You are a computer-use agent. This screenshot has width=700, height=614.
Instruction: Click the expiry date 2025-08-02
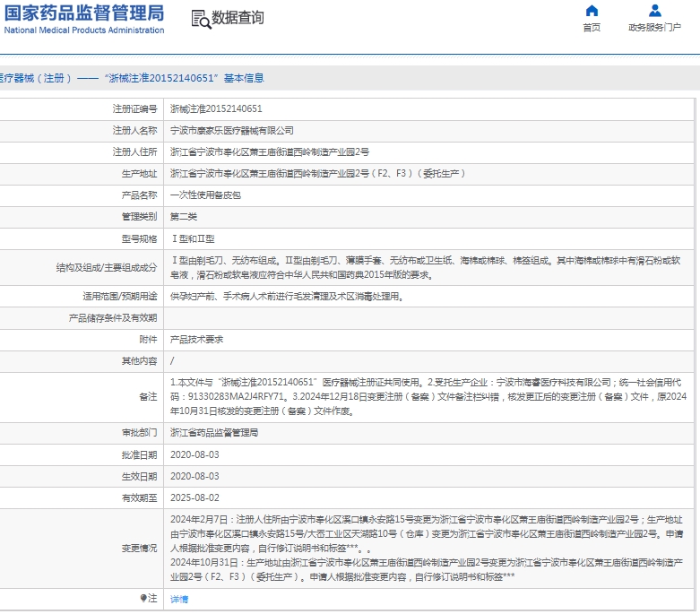click(194, 497)
